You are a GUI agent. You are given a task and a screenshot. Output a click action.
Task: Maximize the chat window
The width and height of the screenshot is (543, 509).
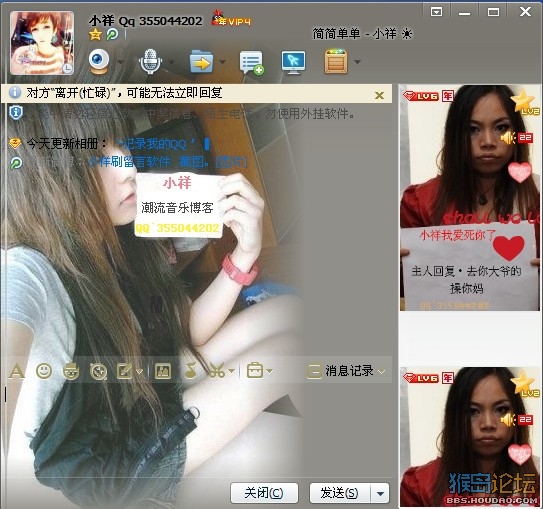pos(493,12)
